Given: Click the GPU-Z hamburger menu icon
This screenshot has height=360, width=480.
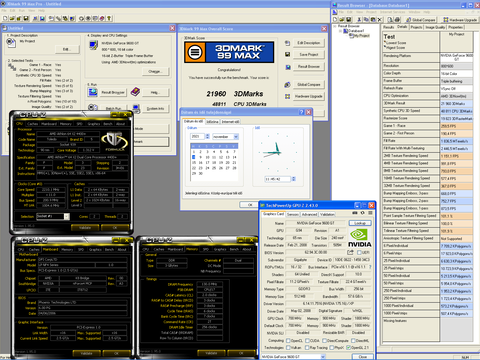Looking at the screenshot, I should coord(370,213).
